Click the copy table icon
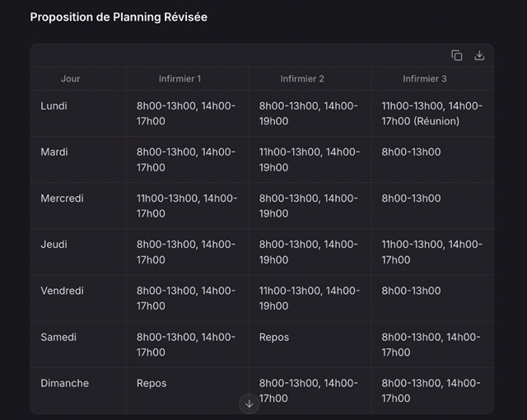The height and width of the screenshot is (420, 527). pyautogui.click(x=457, y=55)
